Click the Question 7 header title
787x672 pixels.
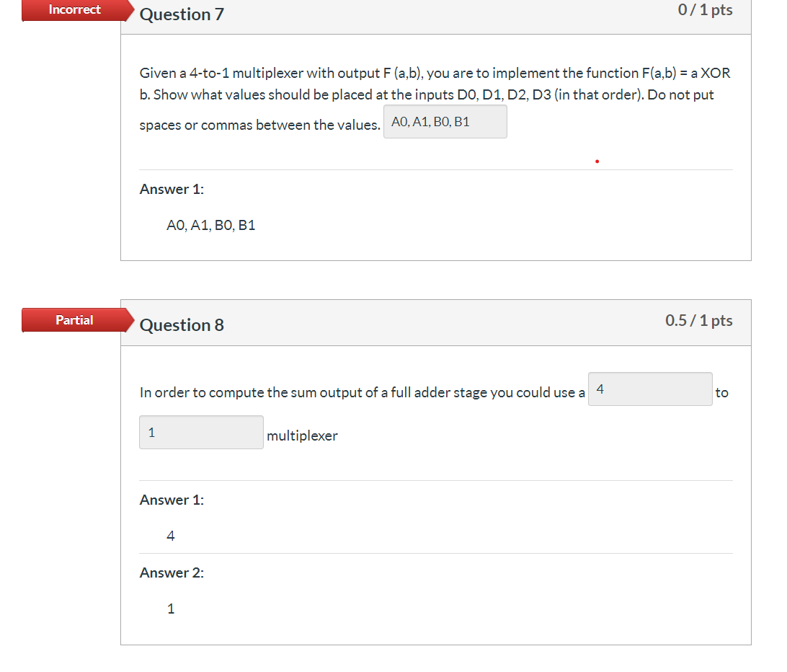[182, 14]
